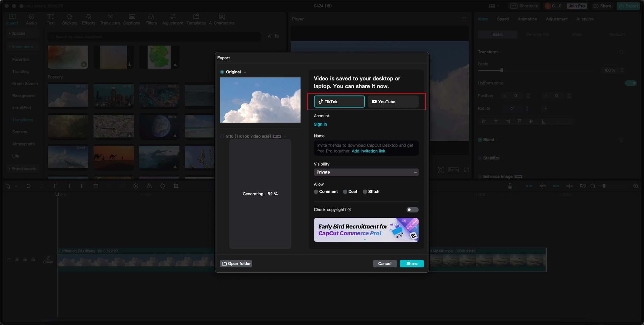Click the search videos and photos field
This screenshot has height=325, width=644.
click(154, 37)
